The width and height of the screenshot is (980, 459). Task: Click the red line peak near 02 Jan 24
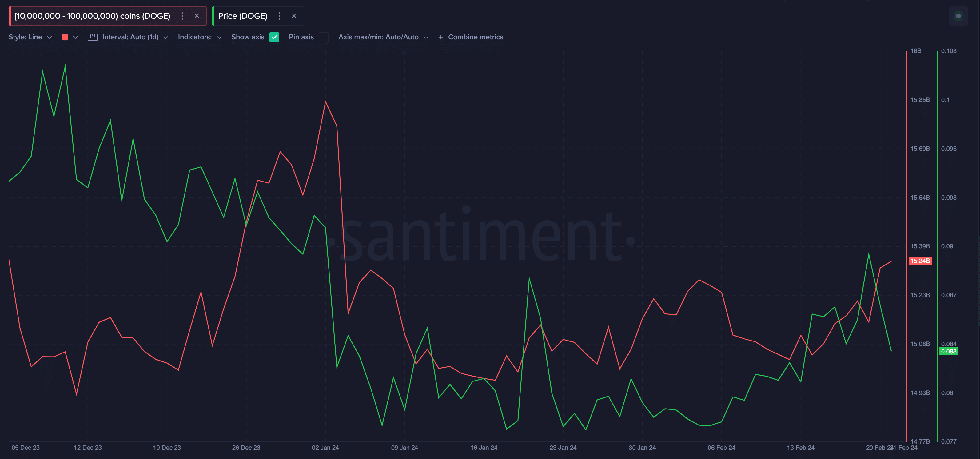pos(325,102)
